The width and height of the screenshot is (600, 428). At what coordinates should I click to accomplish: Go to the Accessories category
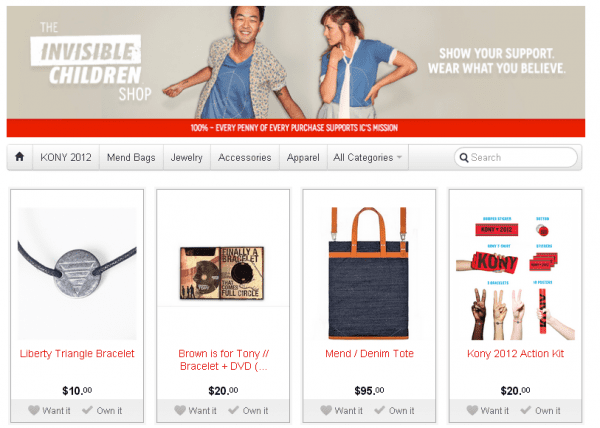pos(245,158)
